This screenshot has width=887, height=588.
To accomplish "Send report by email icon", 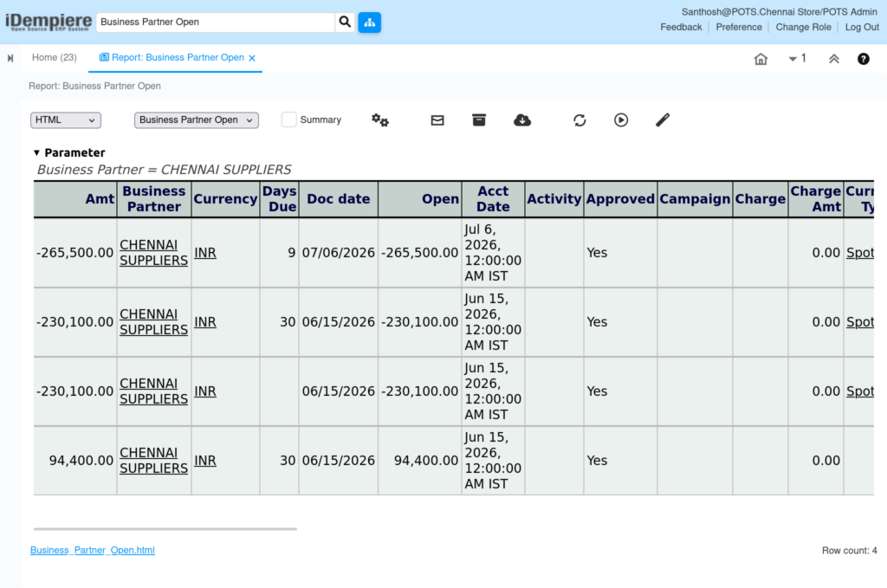I will click(437, 120).
